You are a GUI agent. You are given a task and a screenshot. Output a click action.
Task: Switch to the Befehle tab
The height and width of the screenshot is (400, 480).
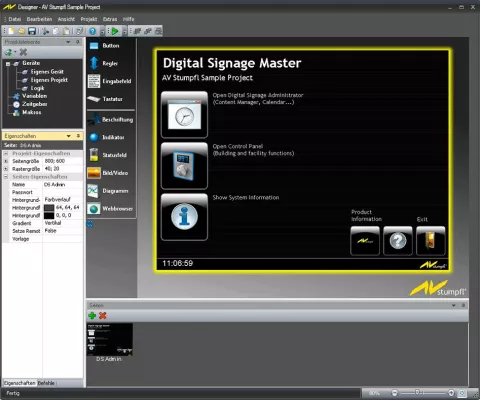tap(46, 383)
